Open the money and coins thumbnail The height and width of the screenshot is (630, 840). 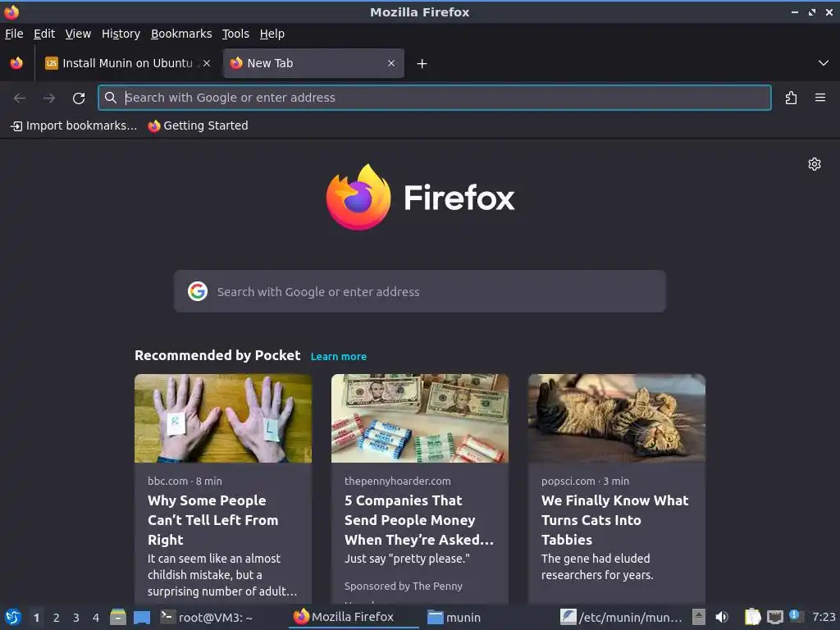point(420,418)
